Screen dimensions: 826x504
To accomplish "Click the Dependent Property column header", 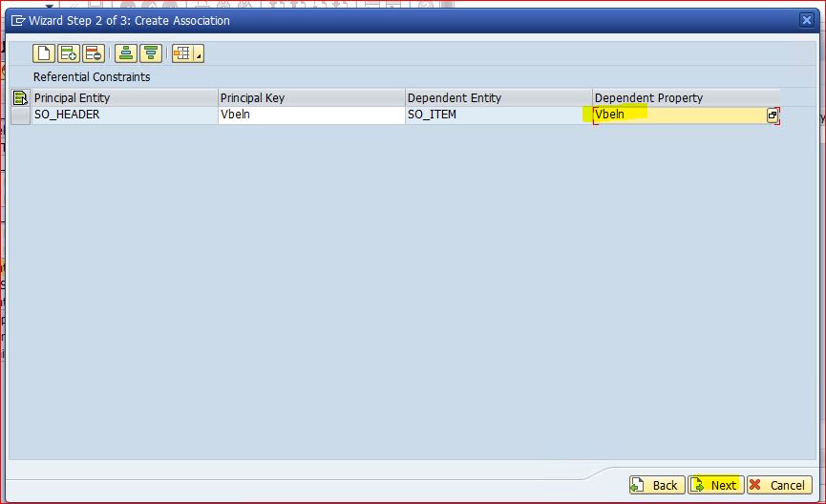I will pyautogui.click(x=687, y=98).
